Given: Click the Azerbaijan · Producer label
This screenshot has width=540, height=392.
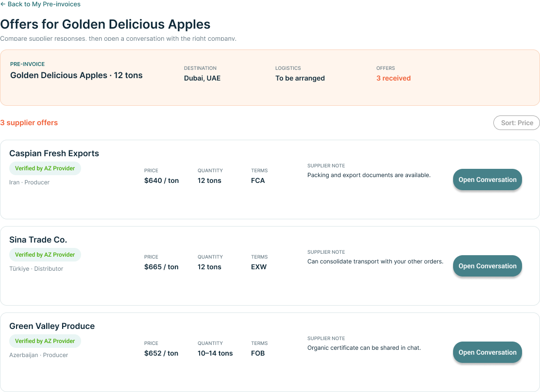Looking at the screenshot, I should [38, 355].
